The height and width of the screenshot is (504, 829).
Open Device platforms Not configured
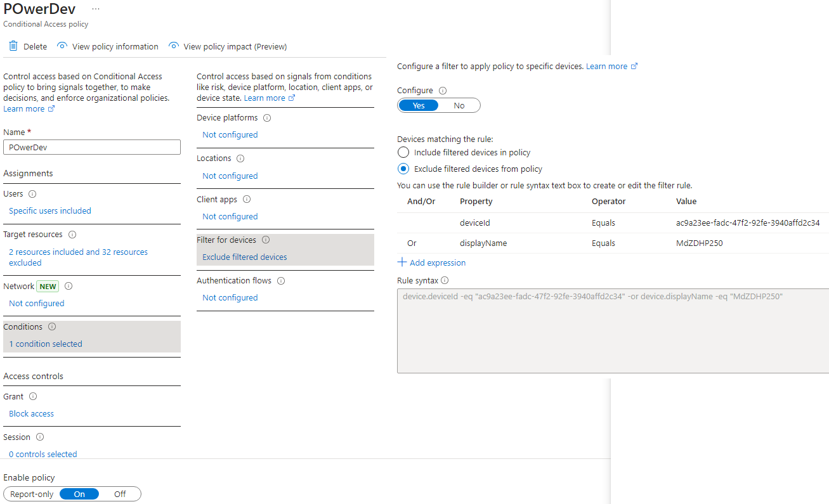pyautogui.click(x=230, y=135)
